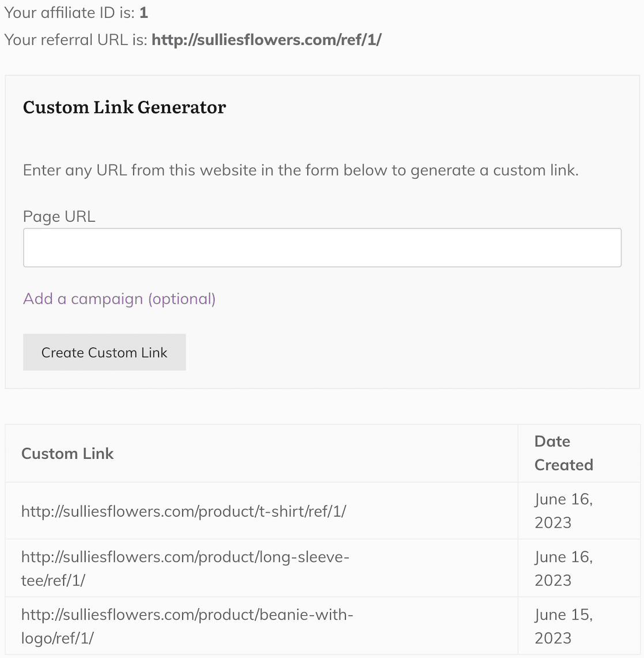Select the June 16, 2023 date for t-shirt

[x=563, y=511]
